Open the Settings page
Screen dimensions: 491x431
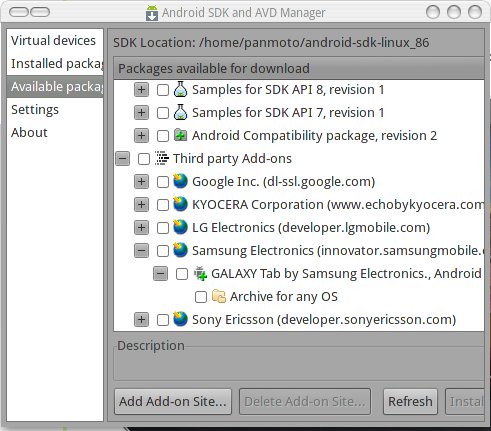55,109
